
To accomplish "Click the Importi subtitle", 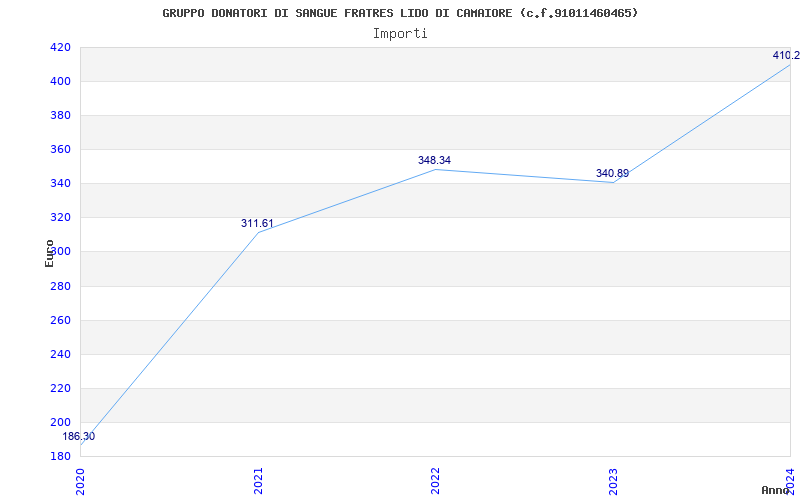I will tap(400, 34).
